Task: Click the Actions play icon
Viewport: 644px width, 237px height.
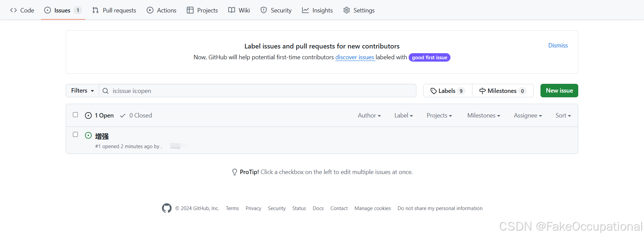Action: 150,10
